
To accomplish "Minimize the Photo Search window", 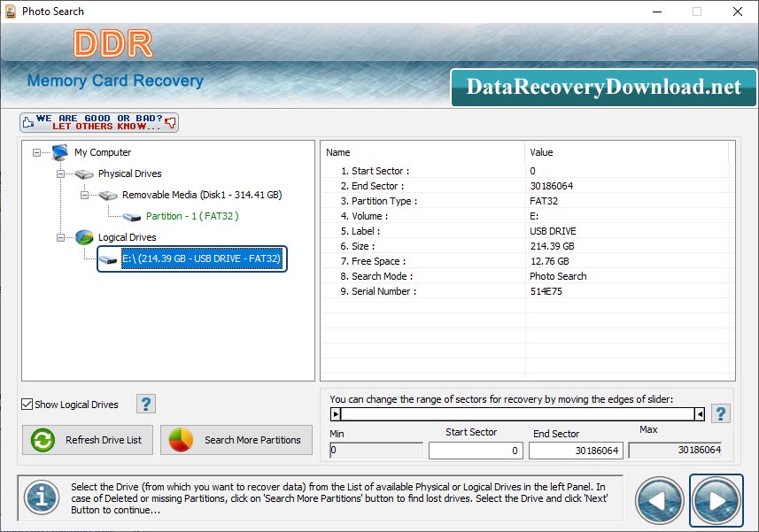I will (x=657, y=12).
